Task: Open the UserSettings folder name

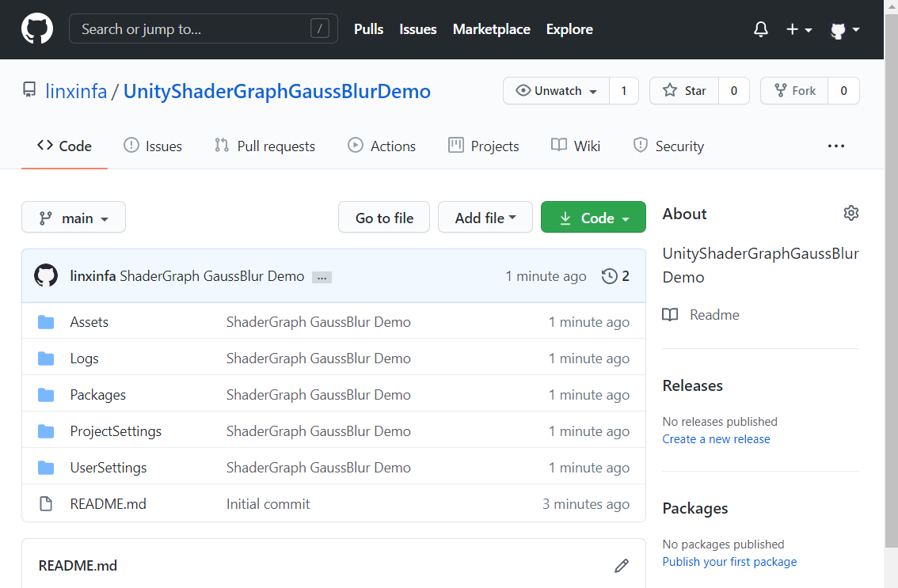Action: click(108, 468)
